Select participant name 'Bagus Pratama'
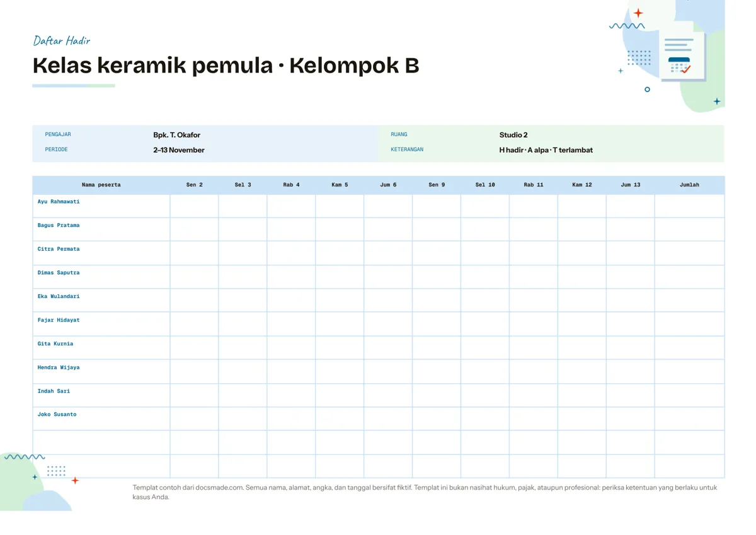 click(x=59, y=226)
